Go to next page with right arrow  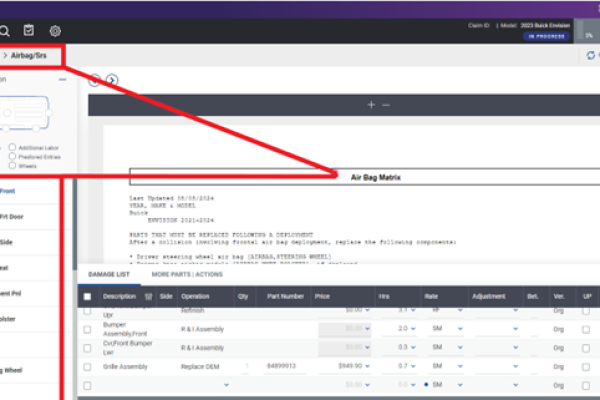112,80
